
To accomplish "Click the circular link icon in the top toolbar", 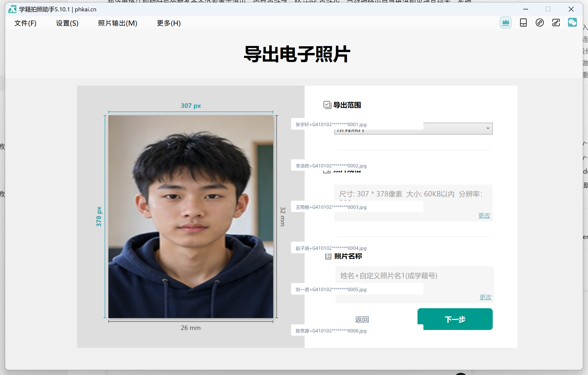I will tap(539, 23).
